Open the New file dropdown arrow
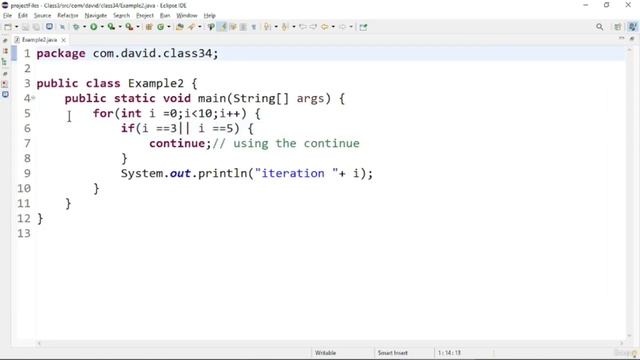Screen dimensions: 640x360 click(x=17, y=27)
